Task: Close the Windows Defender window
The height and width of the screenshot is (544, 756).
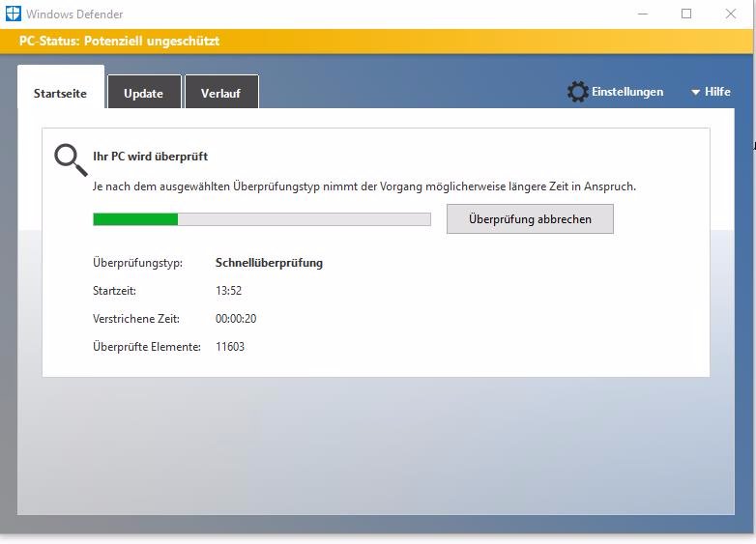Action: tap(731, 14)
